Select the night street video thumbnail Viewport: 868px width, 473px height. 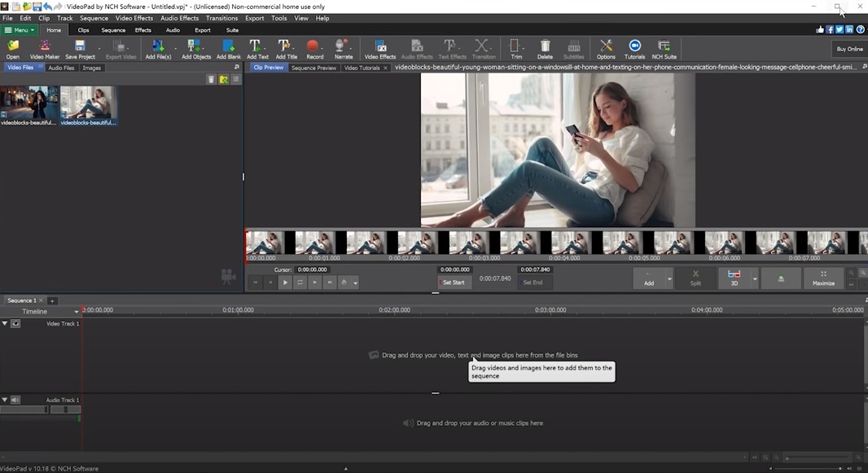[x=28, y=106]
